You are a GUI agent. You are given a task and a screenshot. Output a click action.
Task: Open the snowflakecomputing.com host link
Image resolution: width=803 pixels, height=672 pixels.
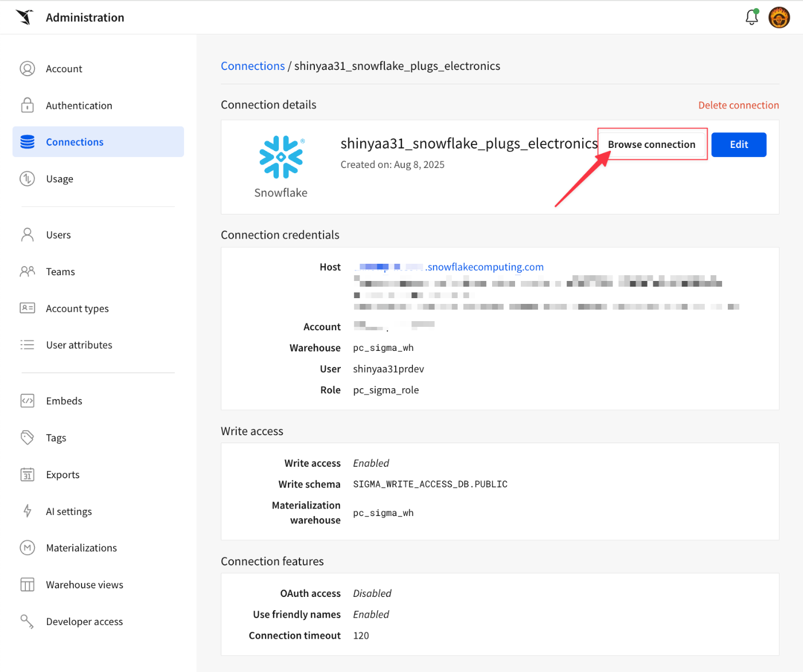pyautogui.click(x=449, y=267)
